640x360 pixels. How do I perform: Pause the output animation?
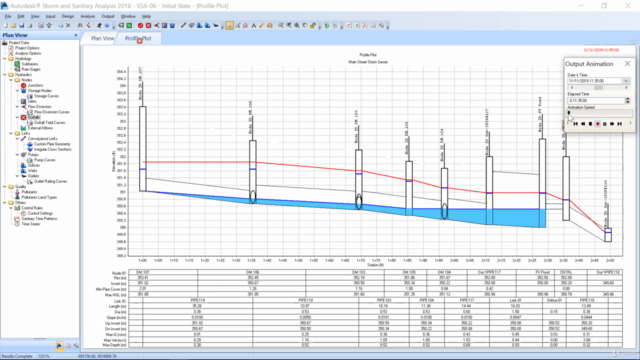pyautogui.click(x=604, y=124)
